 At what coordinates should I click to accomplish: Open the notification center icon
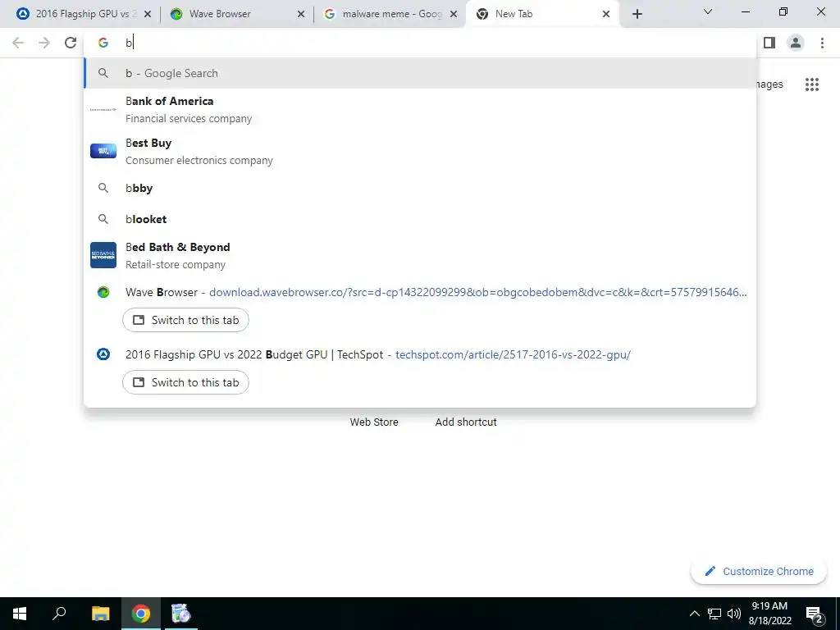point(814,614)
